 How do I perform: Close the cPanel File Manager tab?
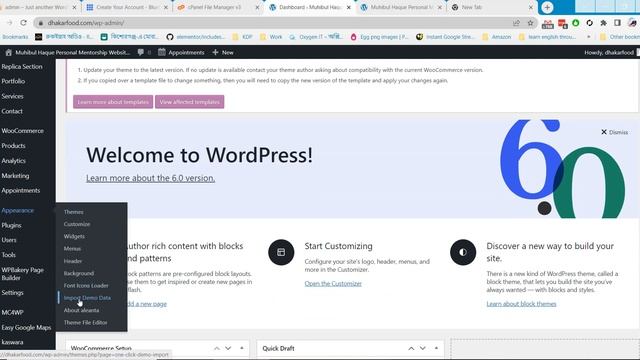click(x=257, y=7)
